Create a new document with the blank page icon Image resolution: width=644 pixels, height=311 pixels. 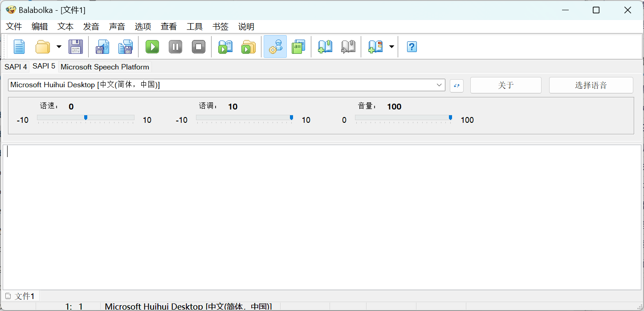[x=19, y=47]
